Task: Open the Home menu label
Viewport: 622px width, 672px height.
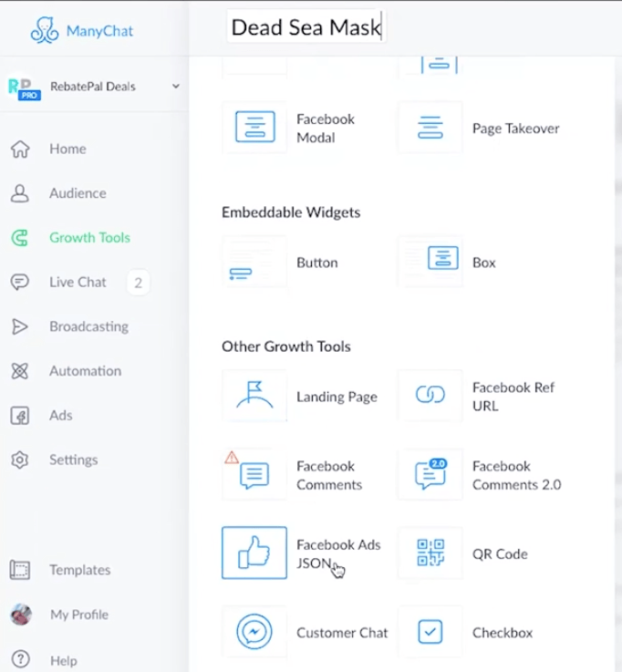Action: coord(67,149)
